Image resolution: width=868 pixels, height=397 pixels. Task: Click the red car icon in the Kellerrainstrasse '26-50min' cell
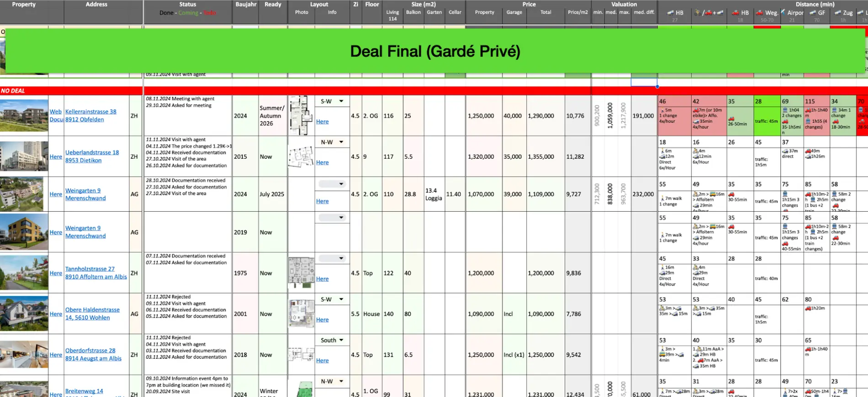[x=731, y=118]
